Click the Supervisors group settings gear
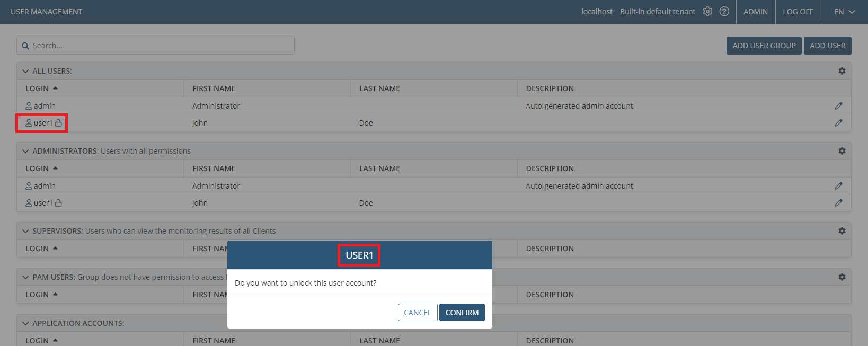Image resolution: width=868 pixels, height=346 pixels. [842, 231]
